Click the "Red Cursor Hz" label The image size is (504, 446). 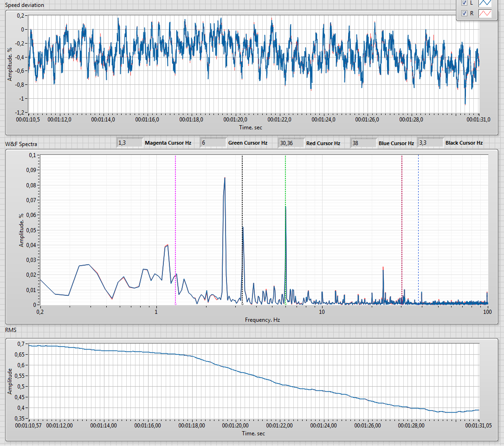(x=323, y=143)
